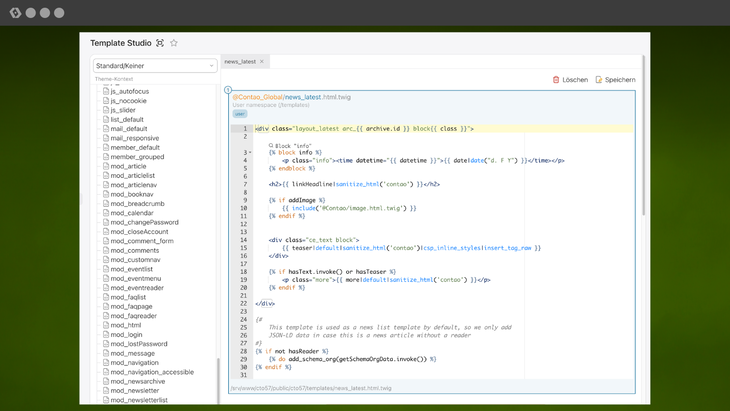Click the Speichern save icon

point(599,80)
